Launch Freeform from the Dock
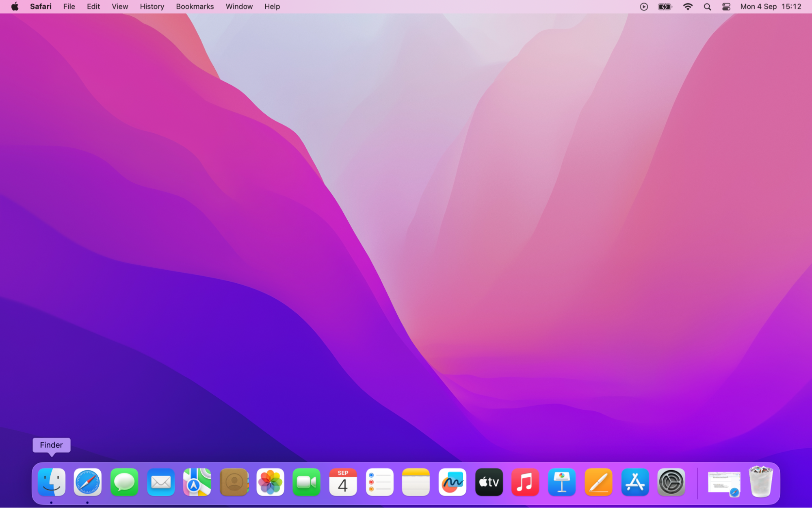Screen dimensions: 812x508 pos(453,482)
